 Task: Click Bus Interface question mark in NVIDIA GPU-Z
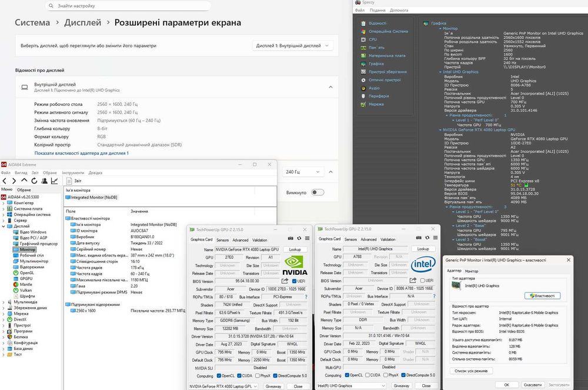[306, 297]
